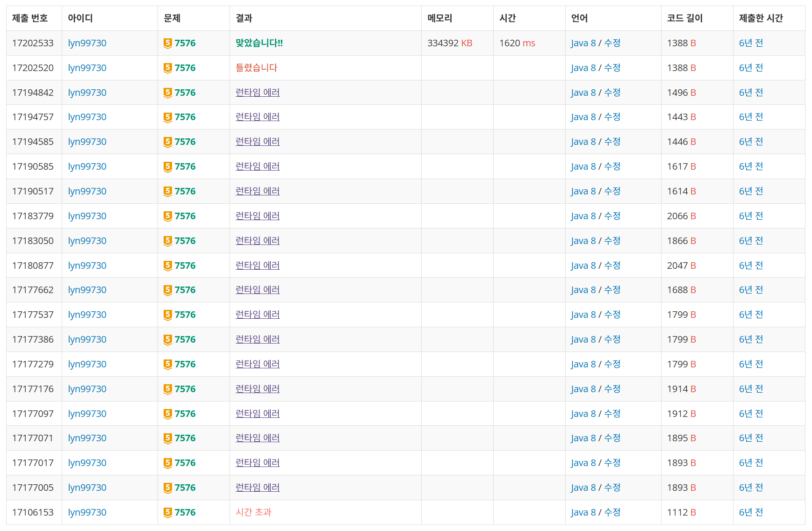Click the tier badge icon in row 17106153

click(x=168, y=513)
